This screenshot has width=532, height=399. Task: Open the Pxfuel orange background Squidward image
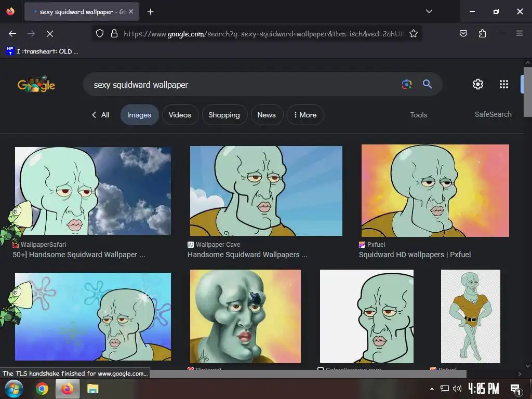tap(435, 191)
